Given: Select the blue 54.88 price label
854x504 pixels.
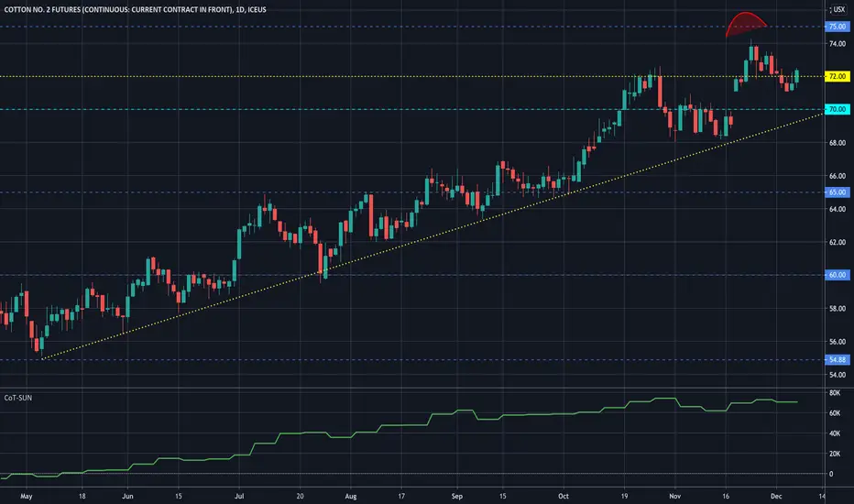Looking at the screenshot, I should click(x=838, y=359).
